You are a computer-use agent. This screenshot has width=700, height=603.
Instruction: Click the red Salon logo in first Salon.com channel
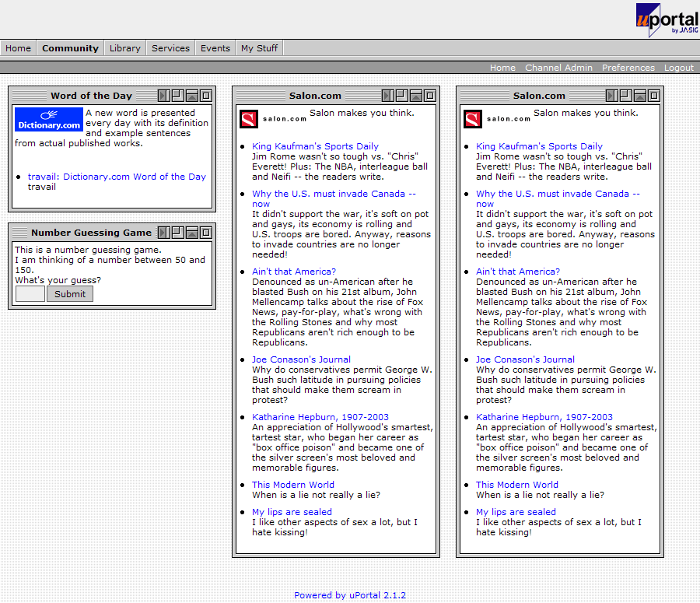pos(249,119)
